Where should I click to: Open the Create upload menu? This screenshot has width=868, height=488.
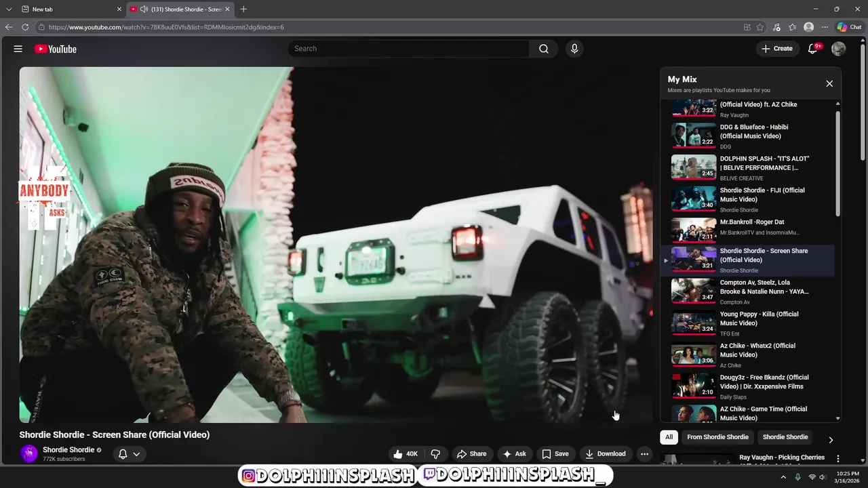[777, 49]
